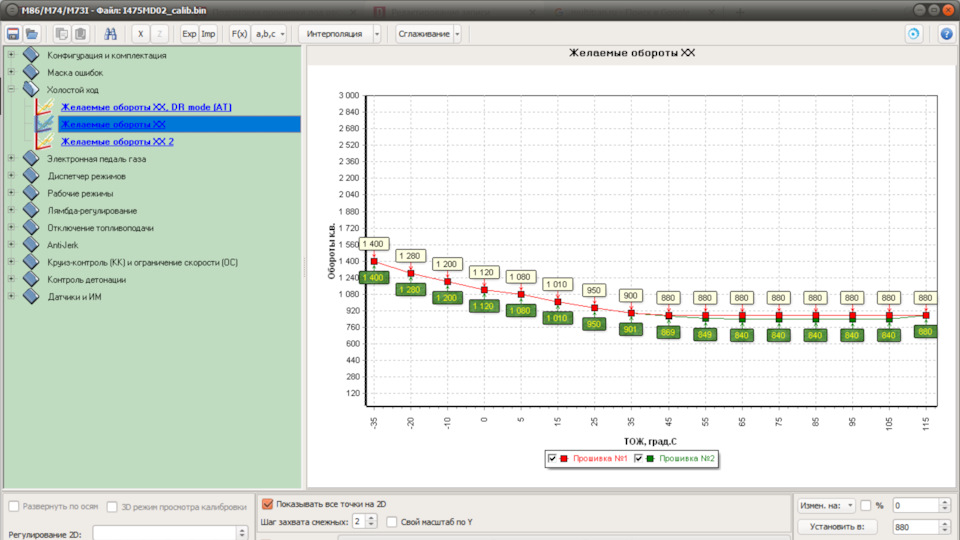Viewport: 960px width, 540px height.
Task: Toggle the Прошивка №1 legend checkbox
Action: (x=552, y=458)
